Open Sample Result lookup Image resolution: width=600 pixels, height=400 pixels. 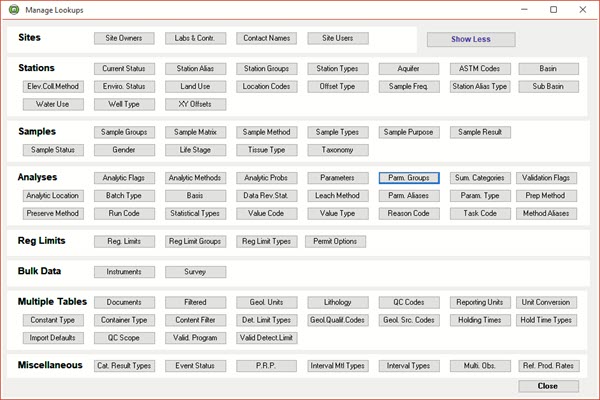[x=480, y=132]
